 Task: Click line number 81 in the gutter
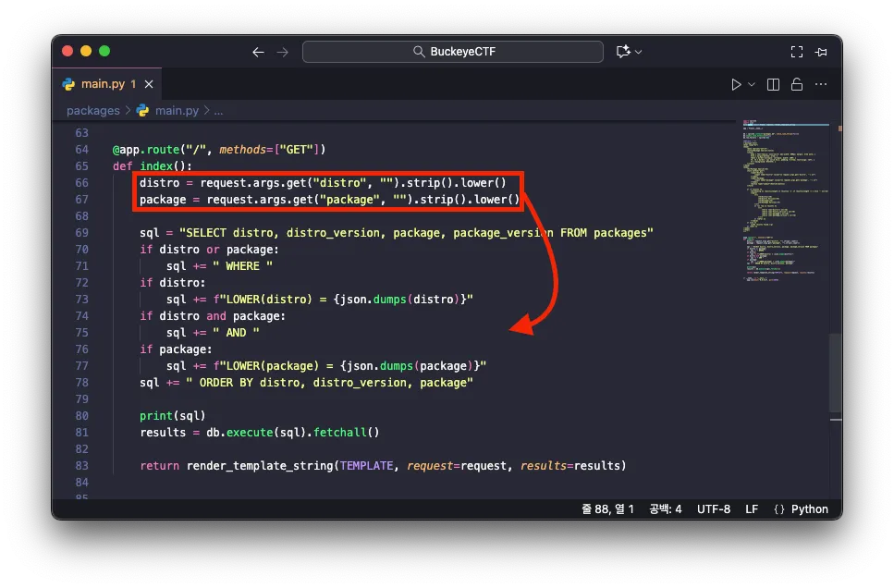pyautogui.click(x=81, y=433)
